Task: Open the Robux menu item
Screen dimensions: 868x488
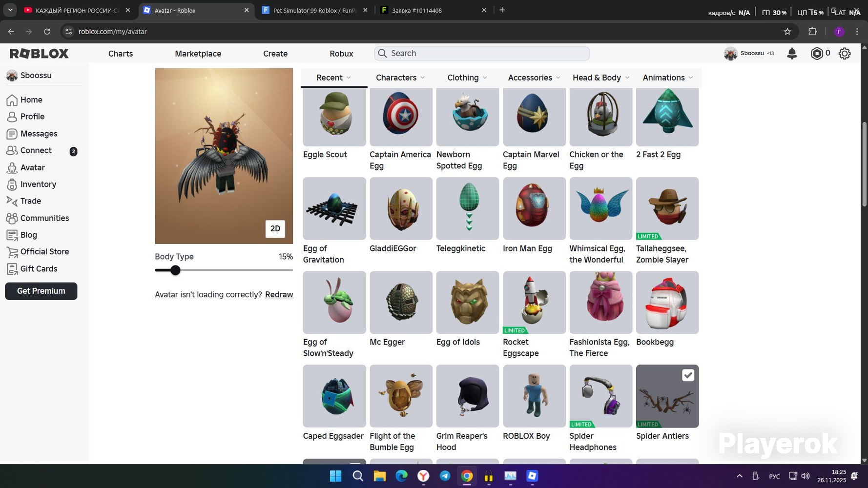Action: (341, 54)
